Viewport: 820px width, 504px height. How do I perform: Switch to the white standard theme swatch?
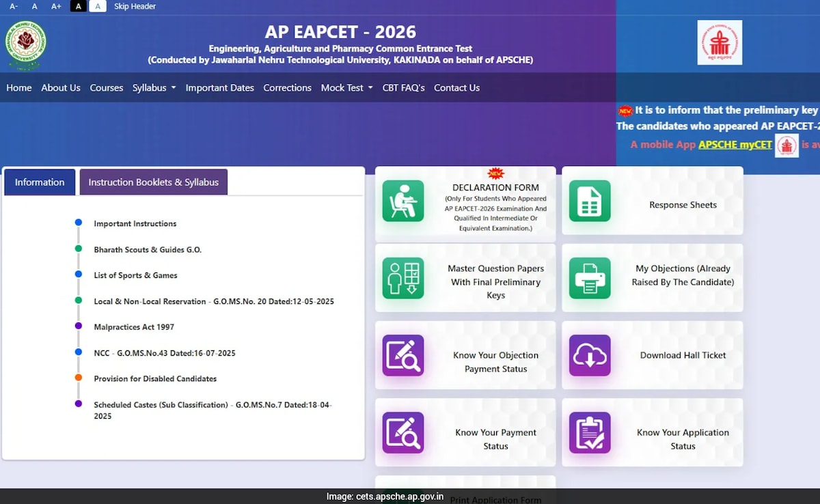98,6
